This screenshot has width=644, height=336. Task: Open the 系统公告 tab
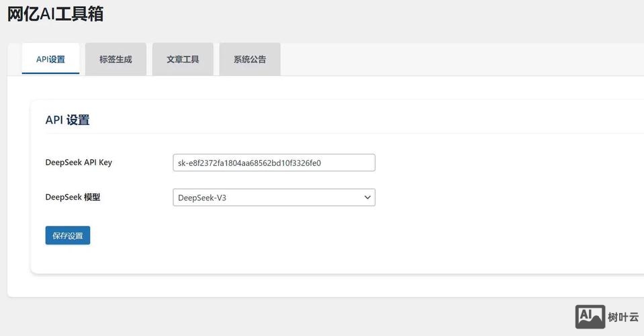[x=250, y=59]
